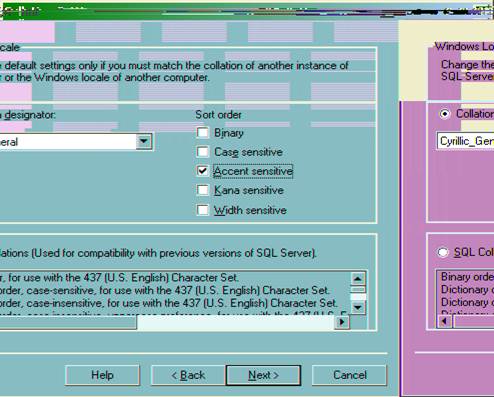
Task: Click the left scroll arrow in pink window list
Action: (x=444, y=321)
